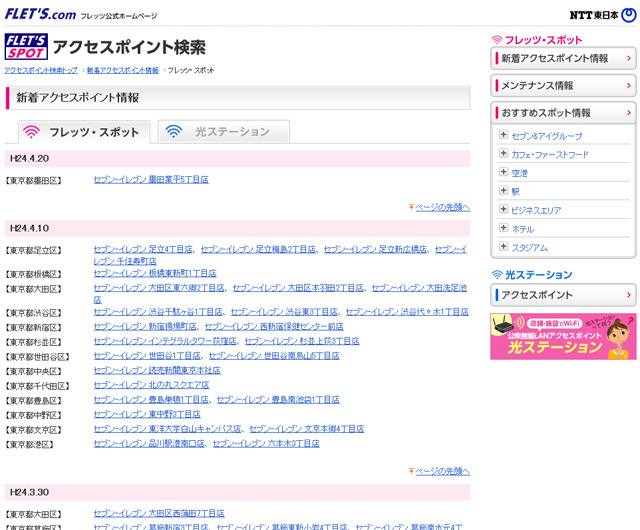Expand 空港 plus icon

coord(504,171)
